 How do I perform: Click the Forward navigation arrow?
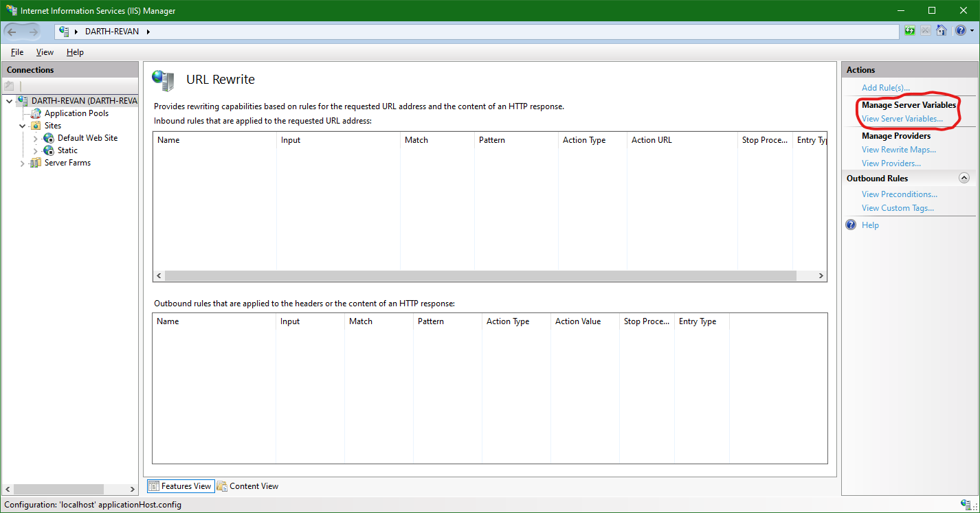(32, 31)
